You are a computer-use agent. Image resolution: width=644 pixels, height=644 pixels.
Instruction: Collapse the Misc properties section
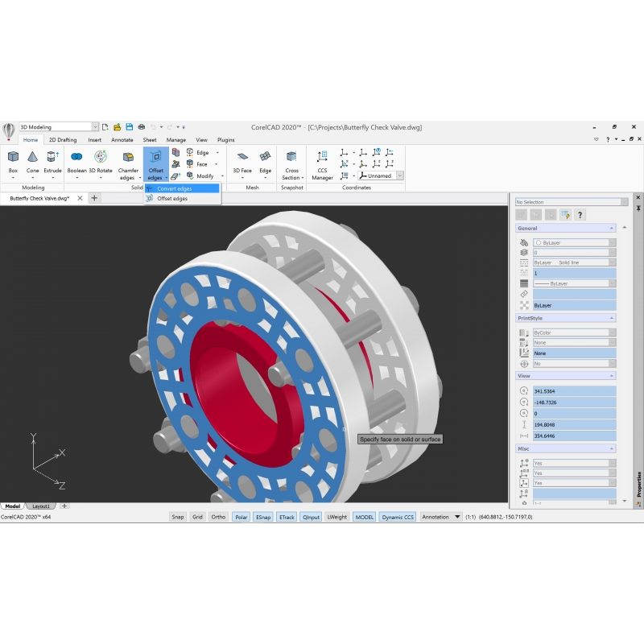(612, 449)
